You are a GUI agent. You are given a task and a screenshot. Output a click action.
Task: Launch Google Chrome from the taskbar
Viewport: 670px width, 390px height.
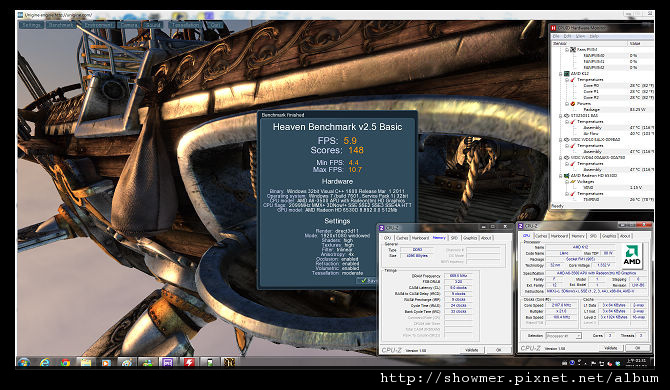[x=65, y=363]
